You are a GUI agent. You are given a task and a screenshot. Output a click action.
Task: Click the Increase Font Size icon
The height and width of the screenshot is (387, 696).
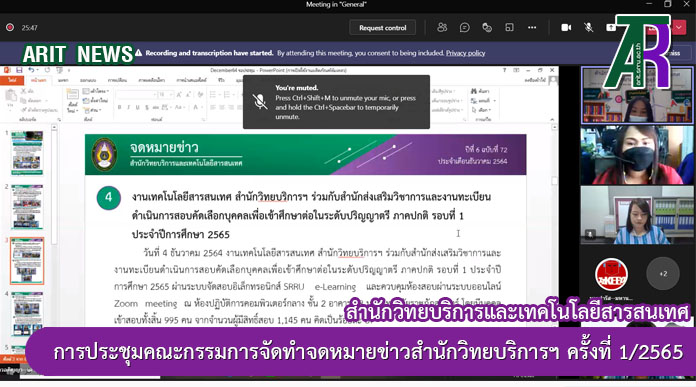(x=179, y=95)
